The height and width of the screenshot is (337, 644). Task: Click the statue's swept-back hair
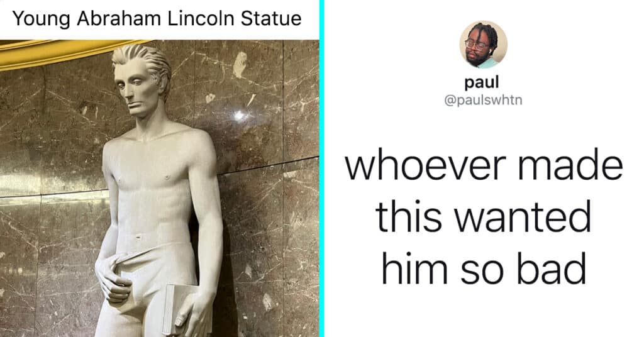click(145, 61)
